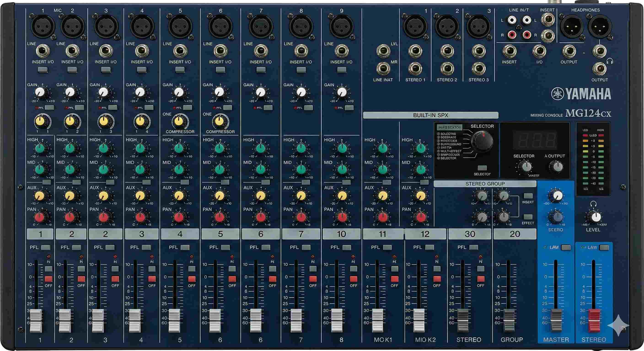
Task: Click the Yamaha tuning-fork logo
Action: tap(558, 94)
